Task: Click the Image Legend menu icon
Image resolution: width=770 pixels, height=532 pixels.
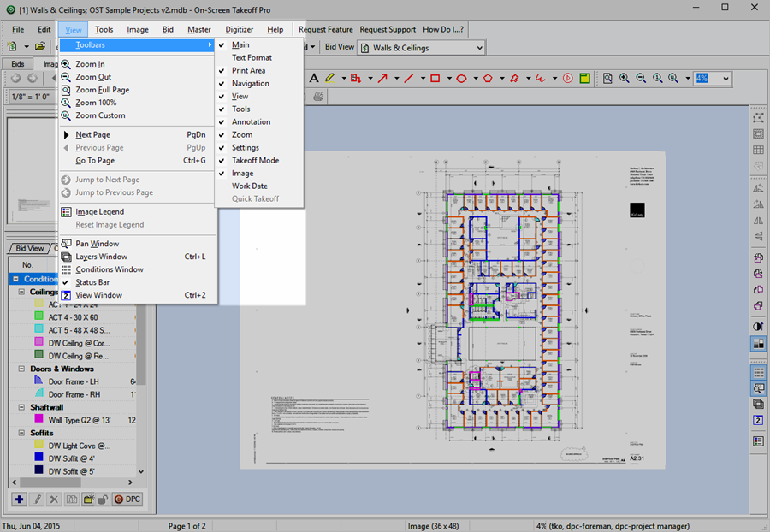Action: click(66, 212)
